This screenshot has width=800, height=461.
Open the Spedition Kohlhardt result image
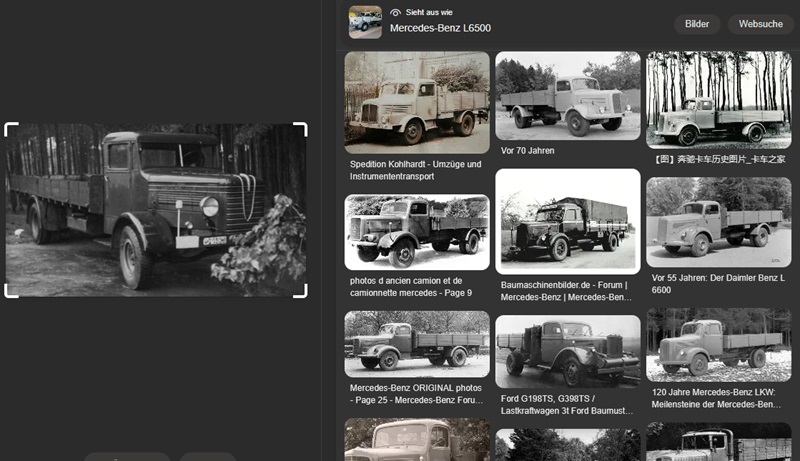pos(417,102)
